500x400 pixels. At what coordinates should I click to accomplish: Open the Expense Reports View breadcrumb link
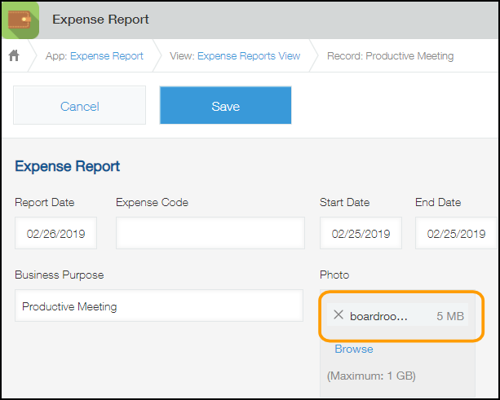pyautogui.click(x=249, y=56)
